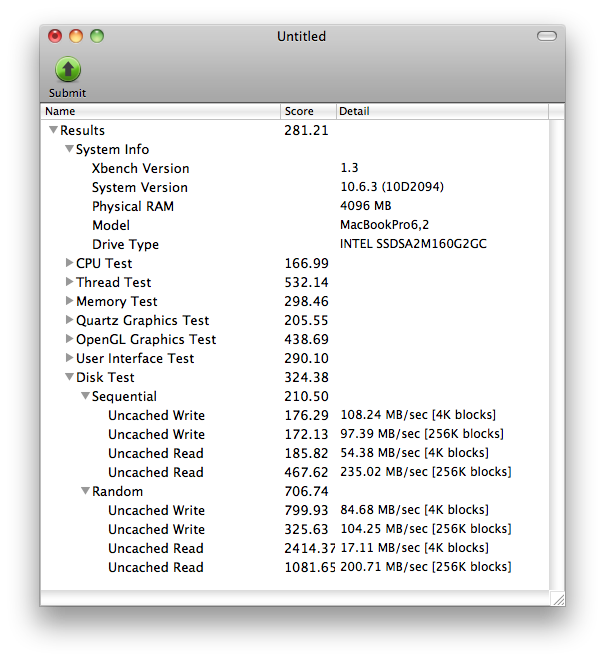605x661 pixels.
Task: Collapse the System Info section
Action: 69,149
